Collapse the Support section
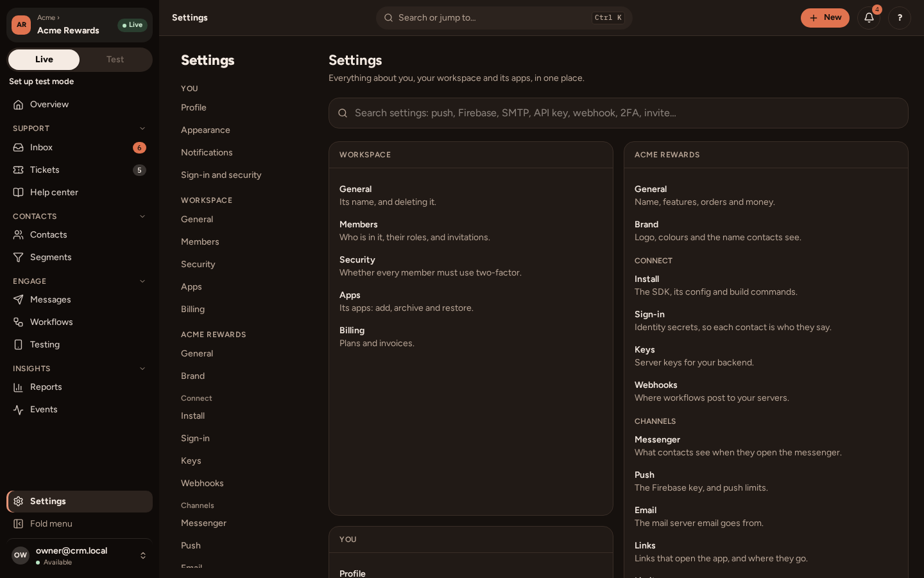Image resolution: width=924 pixels, height=578 pixels. point(142,128)
